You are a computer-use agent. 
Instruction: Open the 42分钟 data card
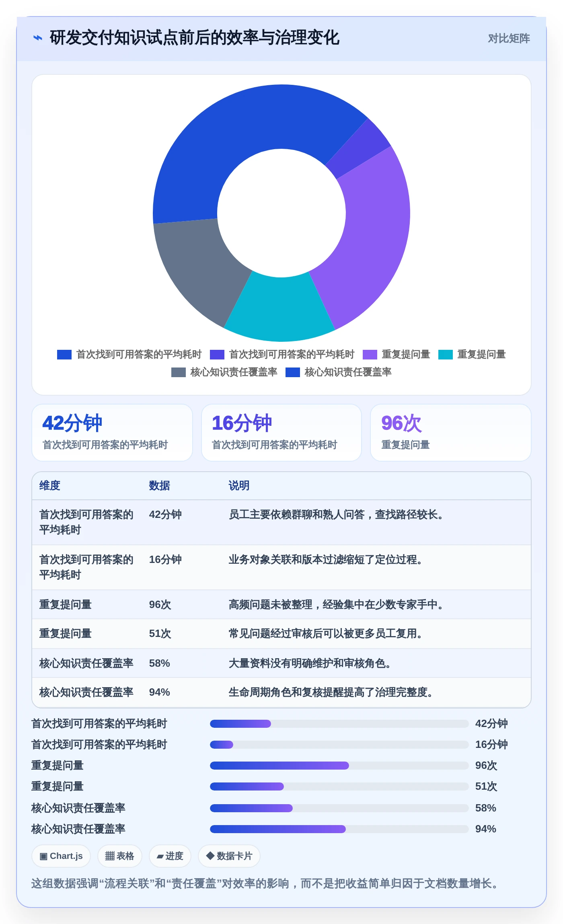click(x=112, y=433)
